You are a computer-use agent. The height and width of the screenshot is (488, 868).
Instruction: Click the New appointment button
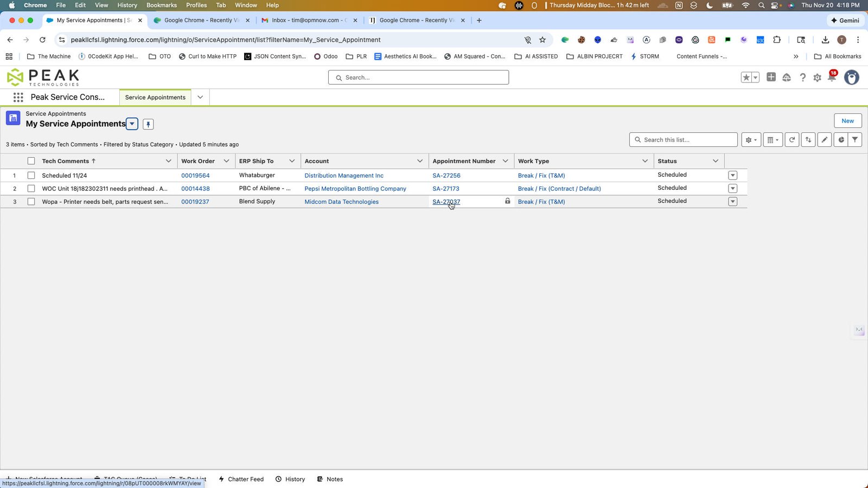click(847, 121)
